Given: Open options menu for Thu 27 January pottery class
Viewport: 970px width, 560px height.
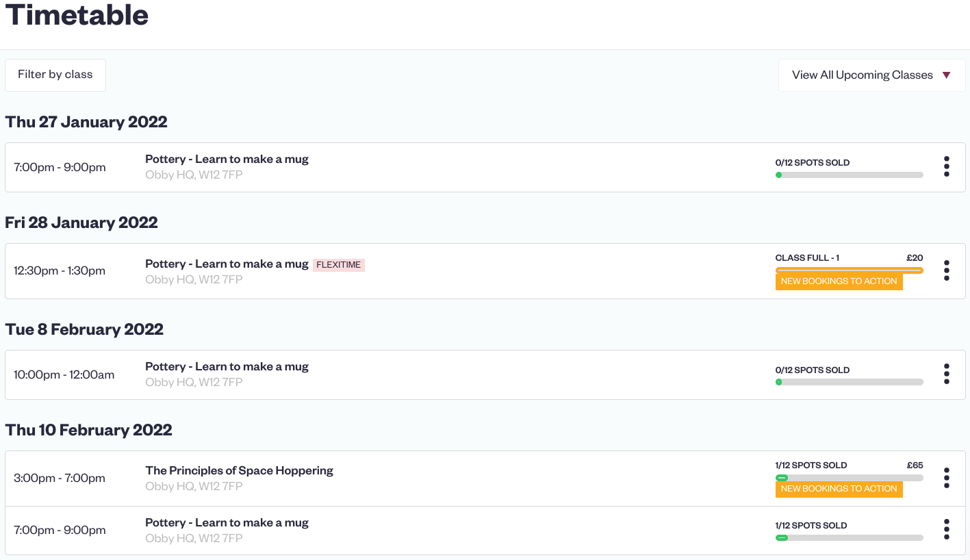Looking at the screenshot, I should click(946, 166).
